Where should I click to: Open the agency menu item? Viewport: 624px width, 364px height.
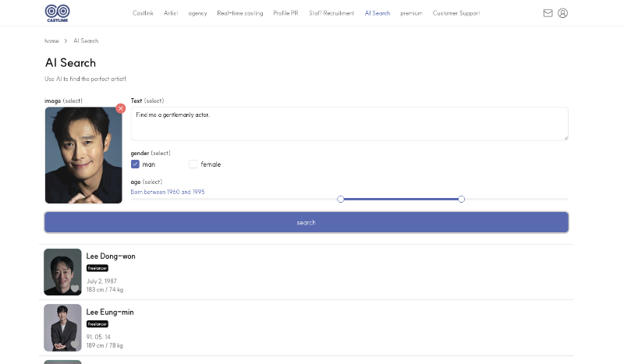tap(197, 13)
